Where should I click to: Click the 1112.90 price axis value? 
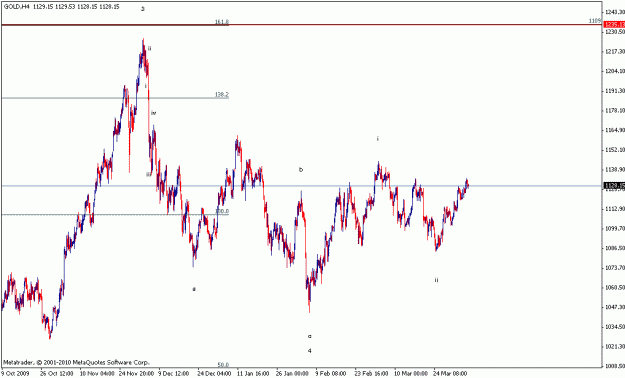point(615,209)
